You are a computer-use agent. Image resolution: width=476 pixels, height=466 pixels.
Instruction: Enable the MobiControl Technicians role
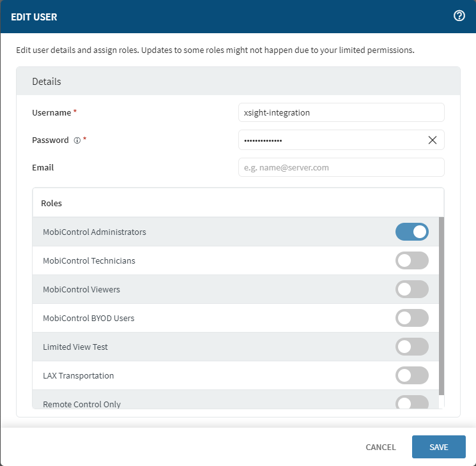[412, 260]
